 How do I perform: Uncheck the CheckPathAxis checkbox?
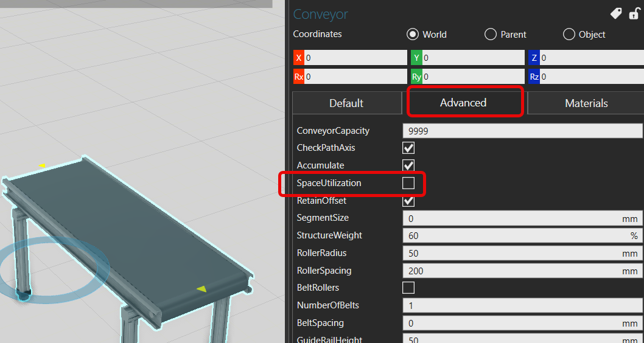(408, 148)
